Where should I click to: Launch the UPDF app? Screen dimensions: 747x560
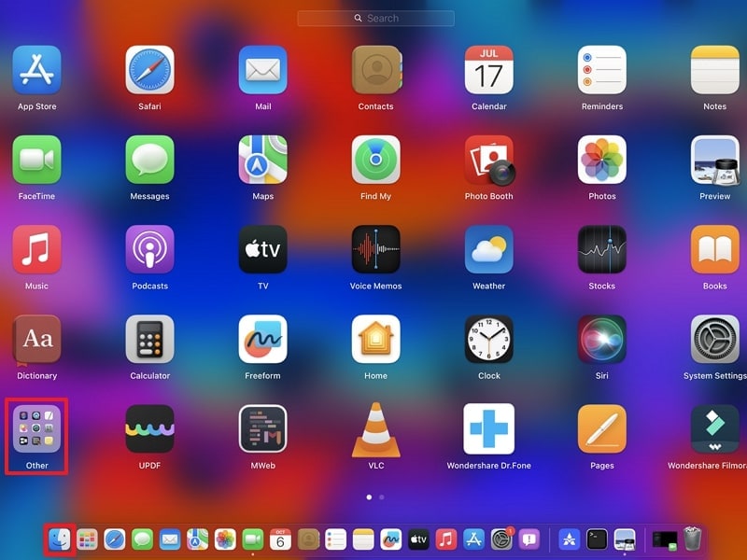(149, 429)
